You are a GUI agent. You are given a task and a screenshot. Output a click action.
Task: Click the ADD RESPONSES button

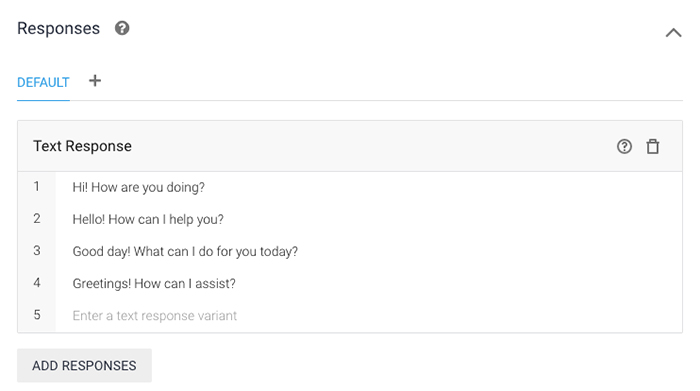click(84, 366)
